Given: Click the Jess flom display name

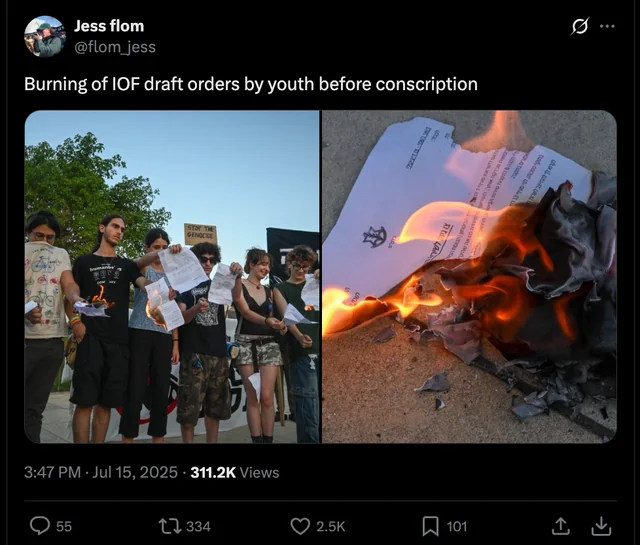Looking at the screenshot, I should (109, 26).
